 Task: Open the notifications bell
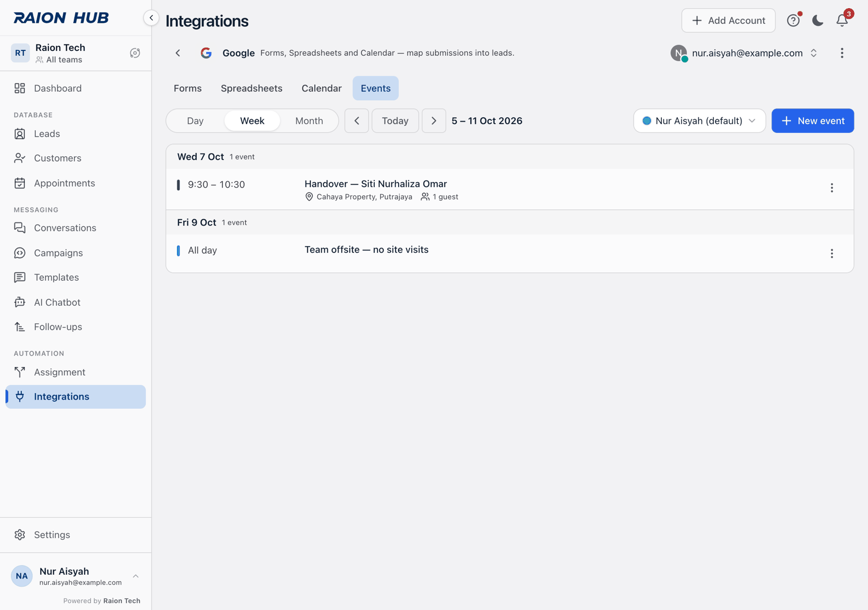[x=842, y=21]
